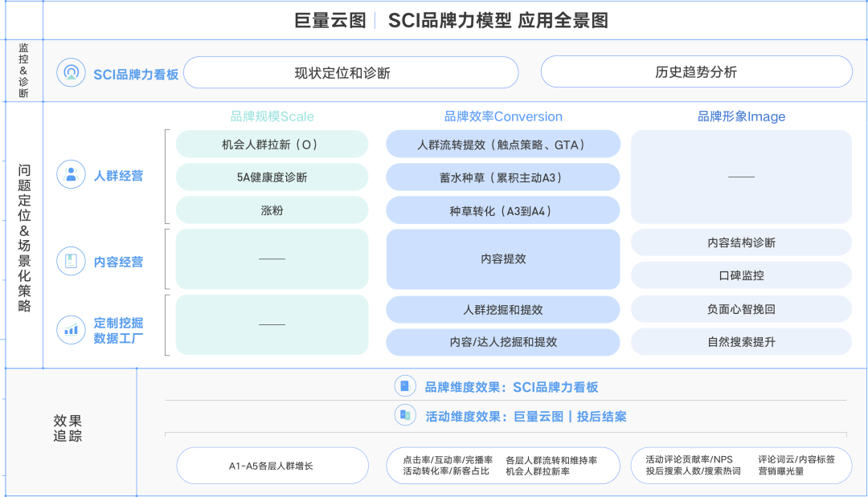Click the 自然搜索提升 box
Image resolution: width=868 pixels, height=497 pixels.
click(x=741, y=342)
